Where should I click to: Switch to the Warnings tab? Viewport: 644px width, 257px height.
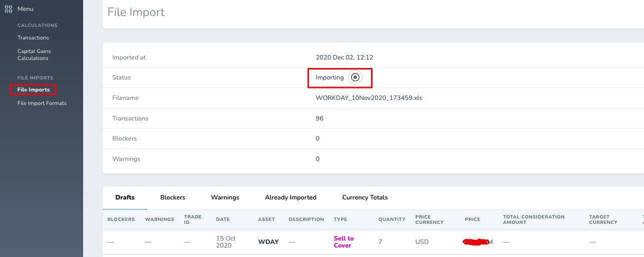(225, 197)
